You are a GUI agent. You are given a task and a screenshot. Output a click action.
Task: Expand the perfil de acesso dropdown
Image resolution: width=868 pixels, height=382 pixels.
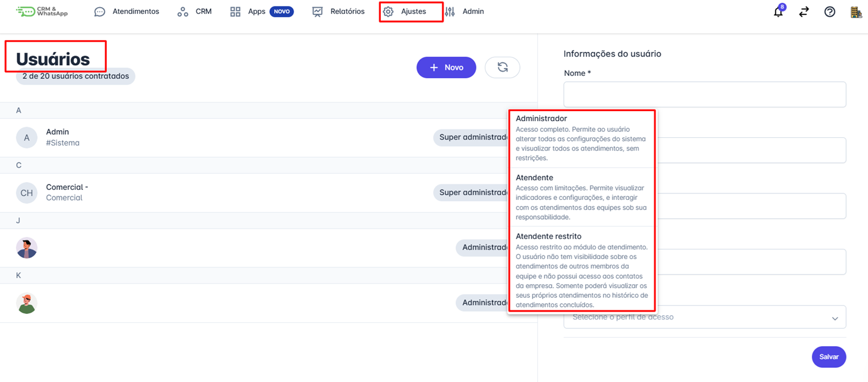click(x=704, y=318)
